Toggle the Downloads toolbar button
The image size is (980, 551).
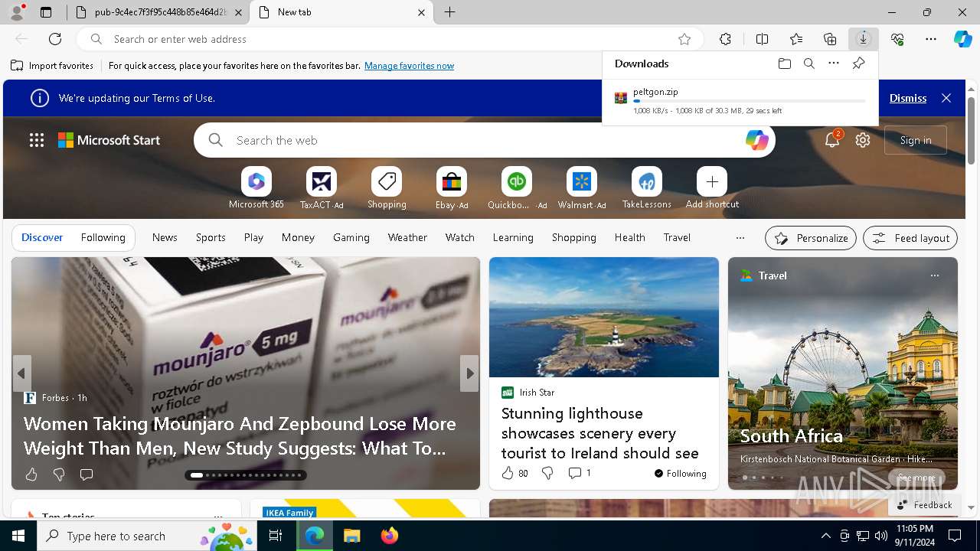(x=864, y=39)
